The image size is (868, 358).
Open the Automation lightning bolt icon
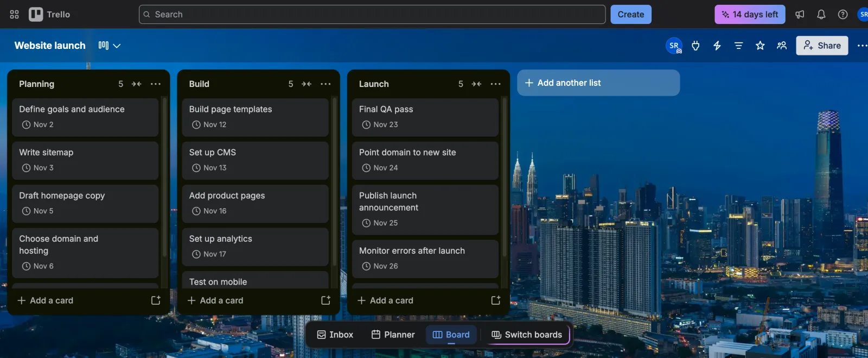point(717,46)
